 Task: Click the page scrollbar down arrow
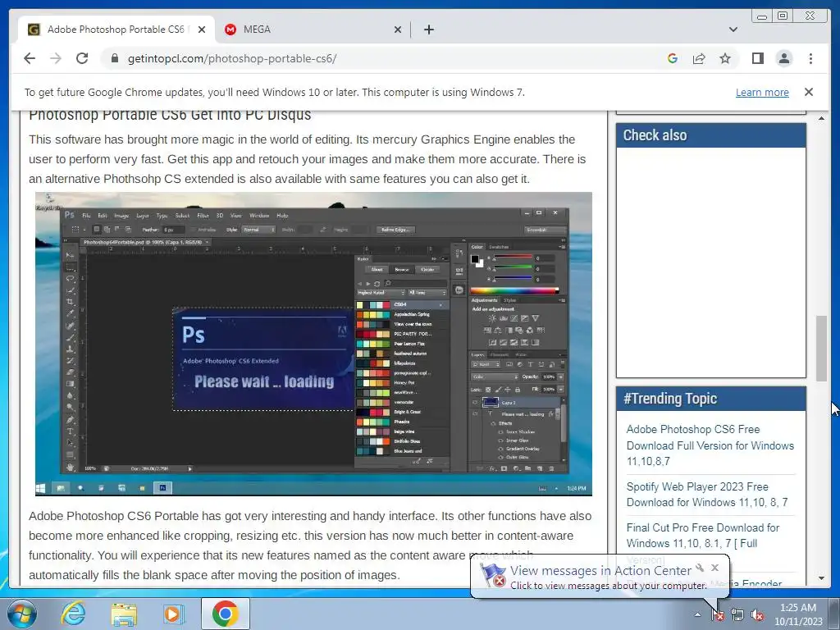pyautogui.click(x=821, y=578)
